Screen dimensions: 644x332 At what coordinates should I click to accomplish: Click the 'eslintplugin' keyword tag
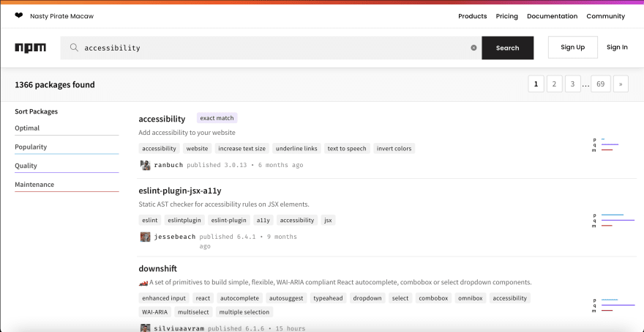[184, 220]
